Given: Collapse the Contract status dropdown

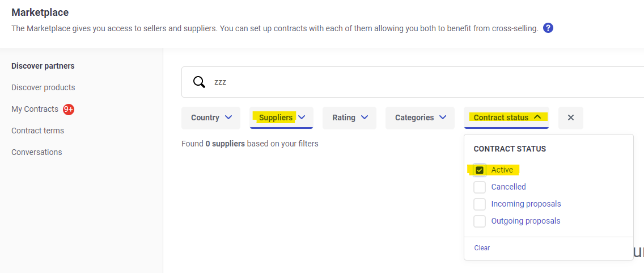Looking at the screenshot, I should pos(506,117).
